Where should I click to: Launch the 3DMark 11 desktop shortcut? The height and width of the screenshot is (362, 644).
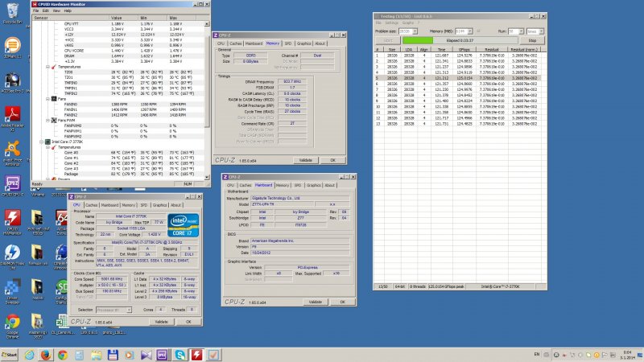coord(12,47)
